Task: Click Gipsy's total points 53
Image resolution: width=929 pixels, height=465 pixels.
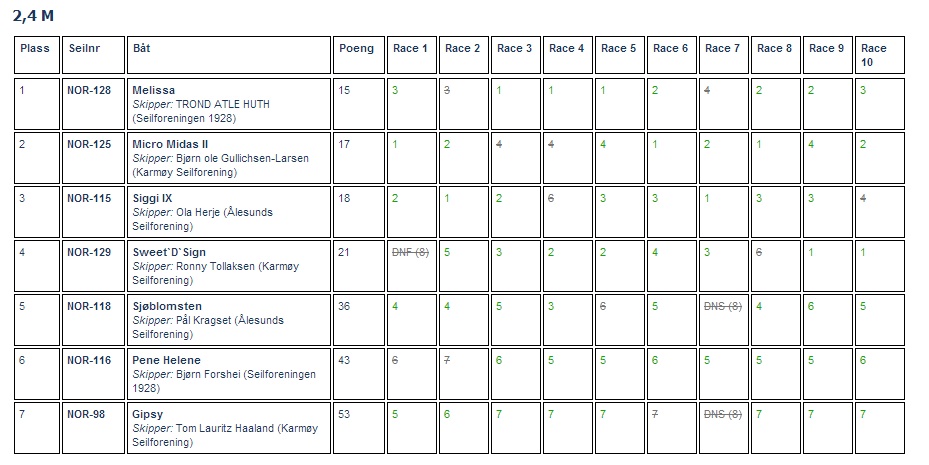Action: (x=344, y=414)
